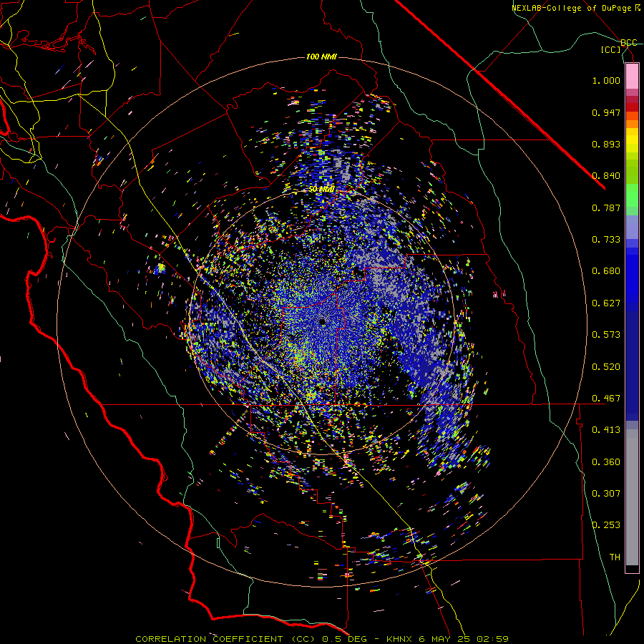Click the black radar site dot at center
Viewport: 644px width, 644px height.
[x=323, y=322]
